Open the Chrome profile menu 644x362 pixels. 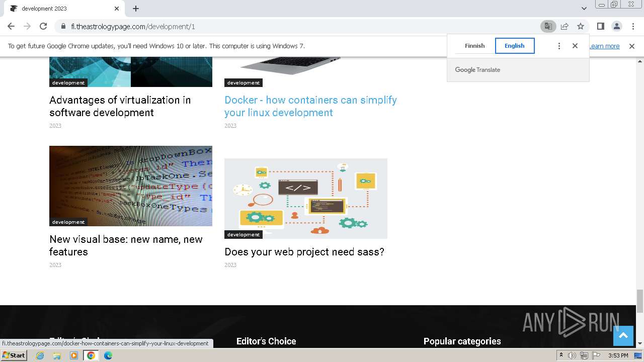[616, 26]
